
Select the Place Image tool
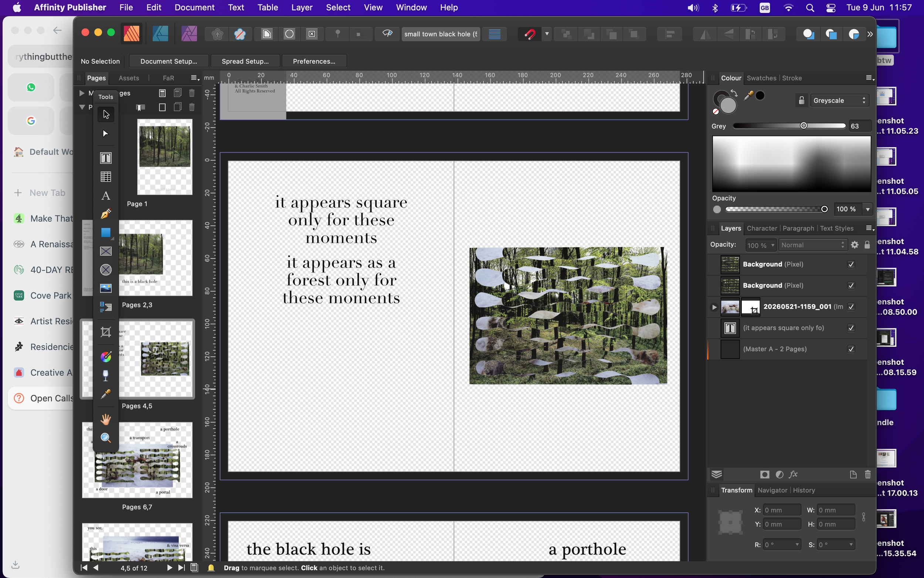pos(106,288)
